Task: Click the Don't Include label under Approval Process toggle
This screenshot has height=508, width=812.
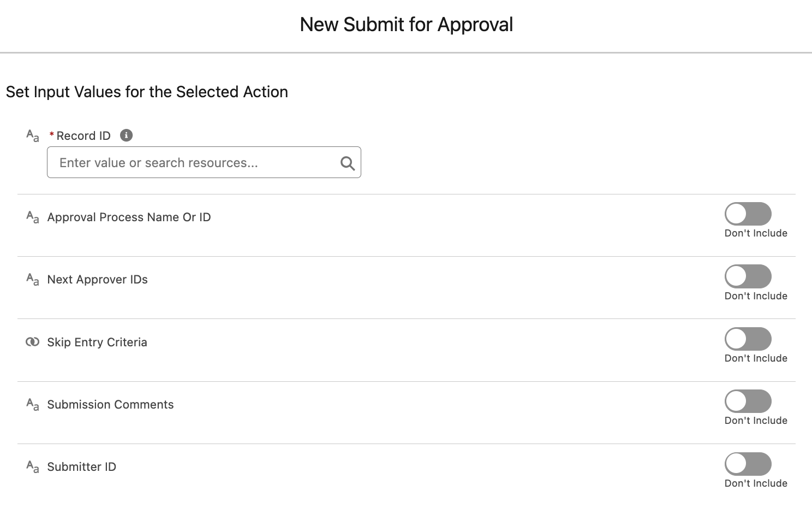Action: 756,233
